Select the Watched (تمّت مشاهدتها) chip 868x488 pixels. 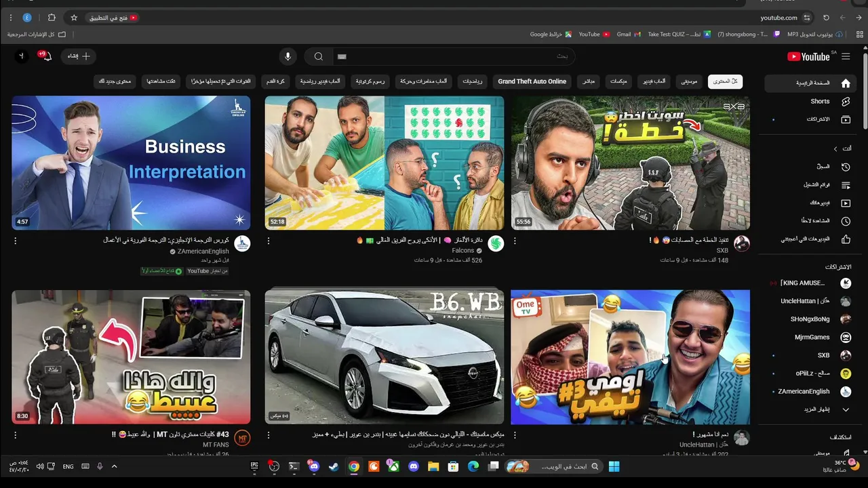click(x=161, y=81)
